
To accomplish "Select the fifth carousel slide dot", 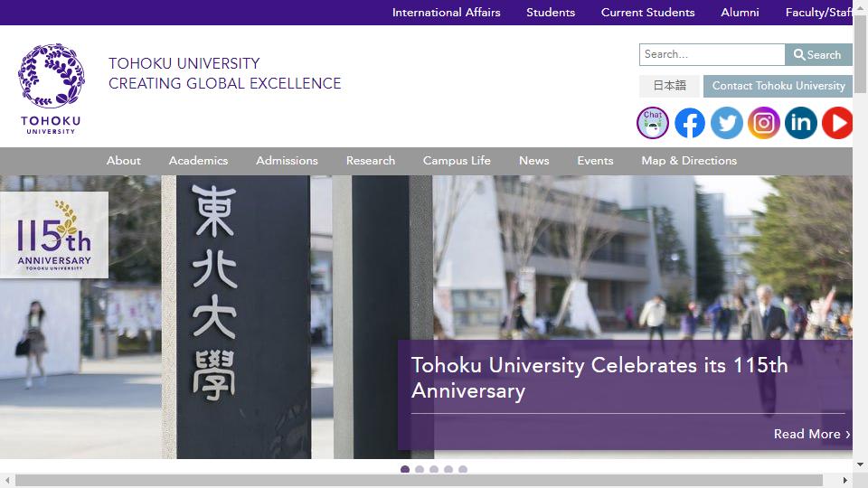I will click(463, 470).
